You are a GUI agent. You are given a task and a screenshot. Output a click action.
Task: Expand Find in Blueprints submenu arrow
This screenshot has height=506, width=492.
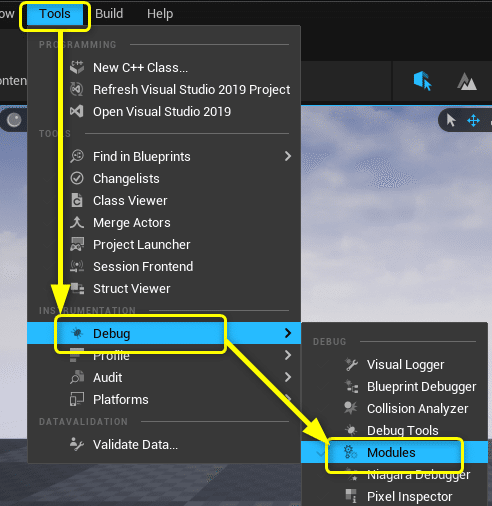point(288,156)
